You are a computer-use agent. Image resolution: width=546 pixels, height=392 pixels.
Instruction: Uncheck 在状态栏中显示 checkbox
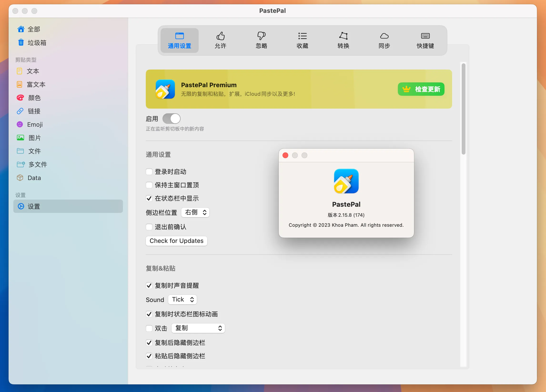(149, 198)
